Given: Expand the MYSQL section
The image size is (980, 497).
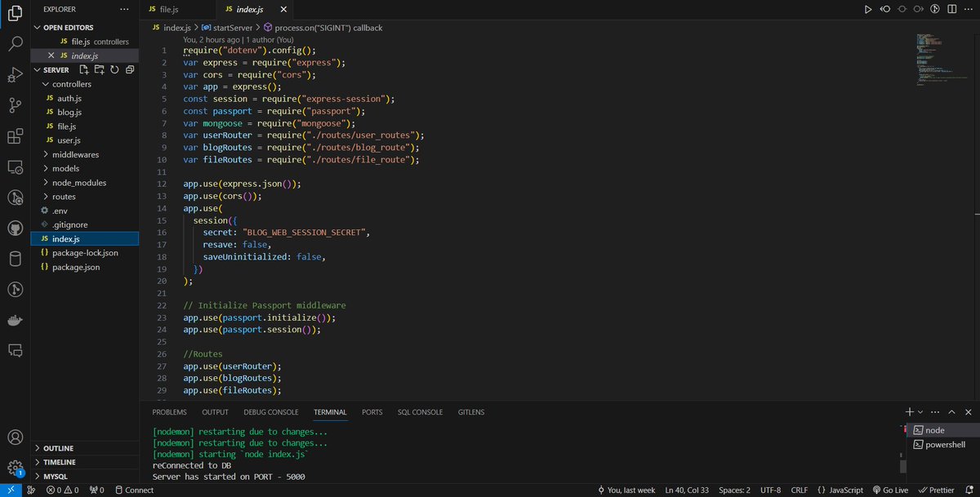Looking at the screenshot, I should [85, 476].
